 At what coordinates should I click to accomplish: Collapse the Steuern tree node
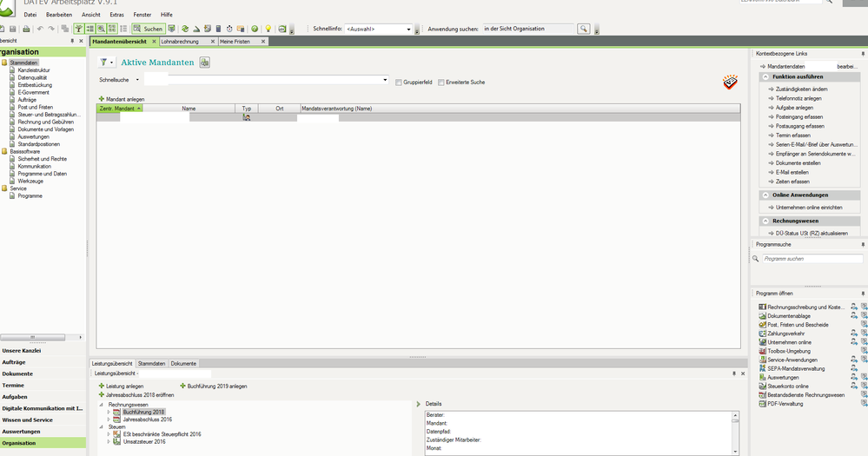102,427
